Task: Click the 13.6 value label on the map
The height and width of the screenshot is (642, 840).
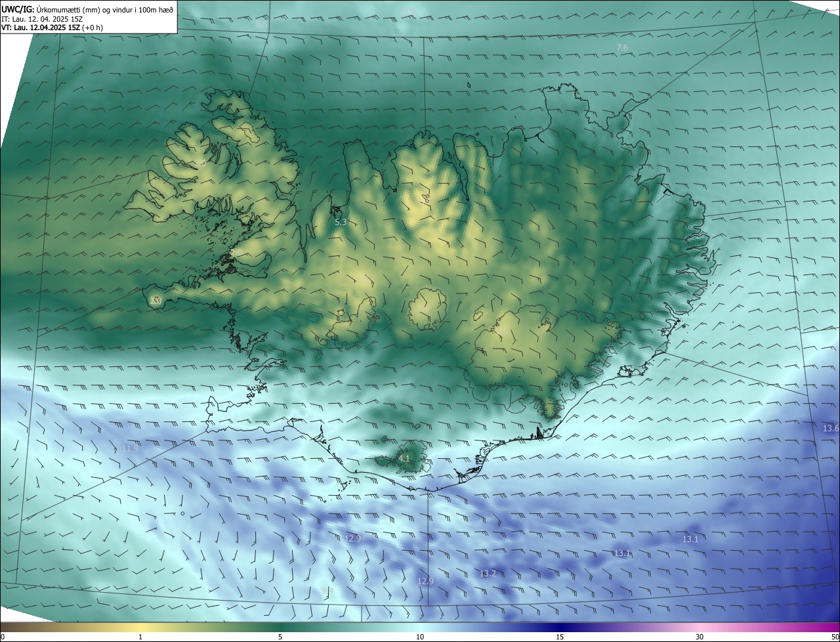Action: tap(831, 429)
